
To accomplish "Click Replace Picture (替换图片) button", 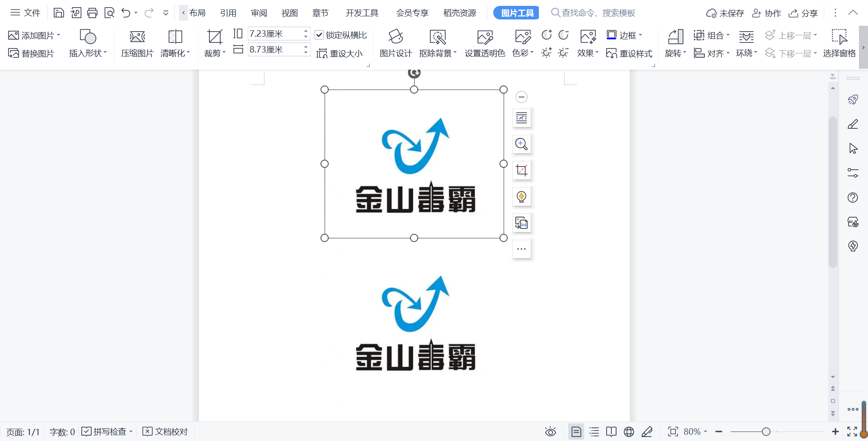I will [x=31, y=53].
